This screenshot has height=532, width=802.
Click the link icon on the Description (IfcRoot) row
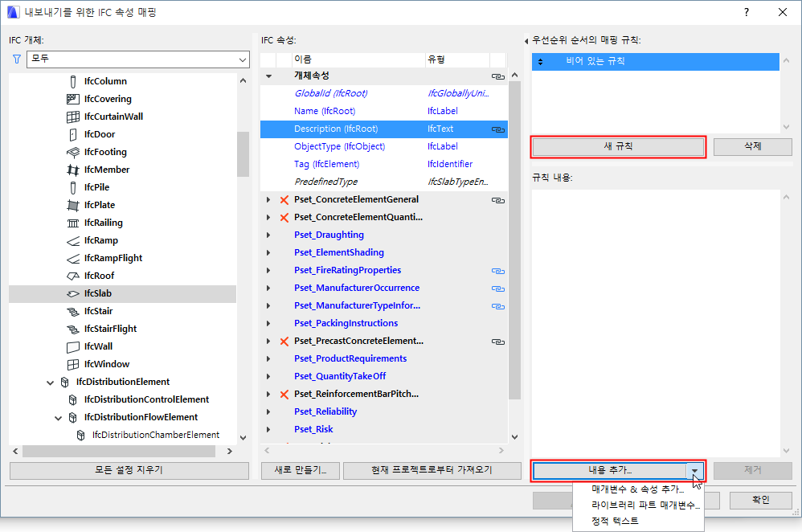[497, 129]
